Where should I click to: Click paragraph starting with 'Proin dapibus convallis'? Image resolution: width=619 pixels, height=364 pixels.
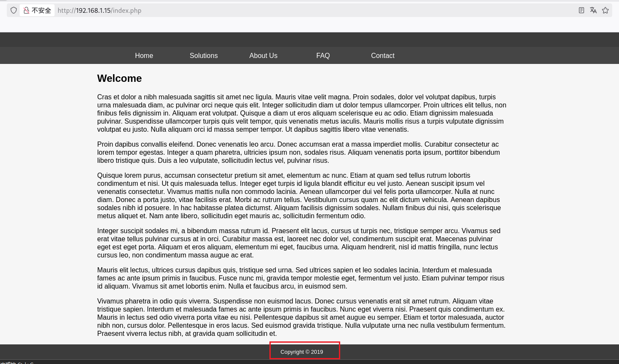click(x=298, y=152)
